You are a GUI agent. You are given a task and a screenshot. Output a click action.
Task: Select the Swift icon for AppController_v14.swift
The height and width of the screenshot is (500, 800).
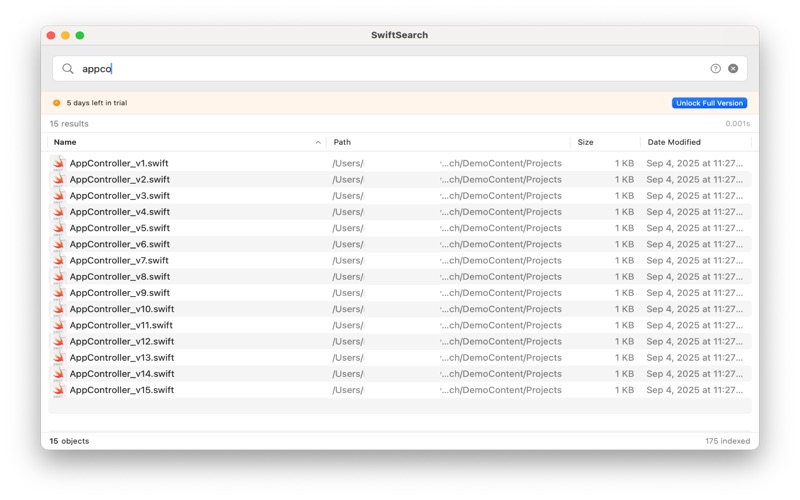[x=59, y=374]
